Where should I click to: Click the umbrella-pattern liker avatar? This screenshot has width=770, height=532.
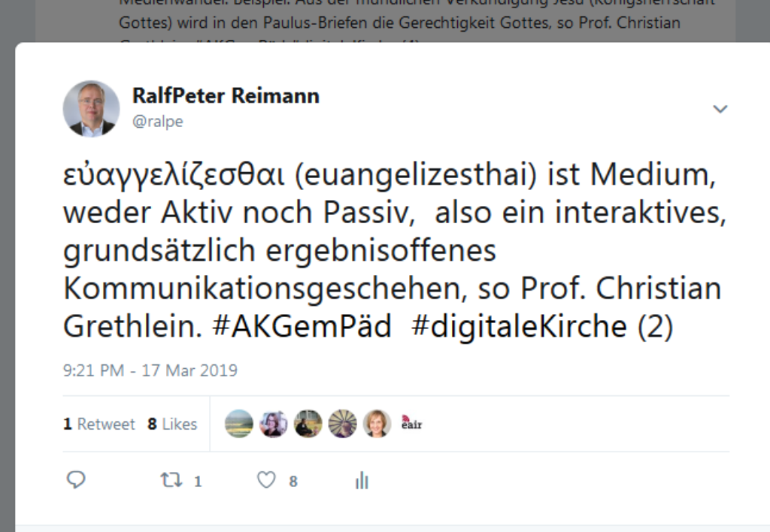(343, 424)
